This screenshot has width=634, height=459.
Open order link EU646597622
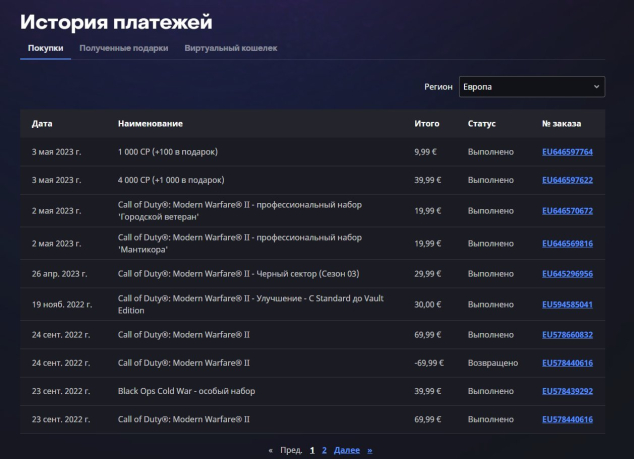pos(567,180)
